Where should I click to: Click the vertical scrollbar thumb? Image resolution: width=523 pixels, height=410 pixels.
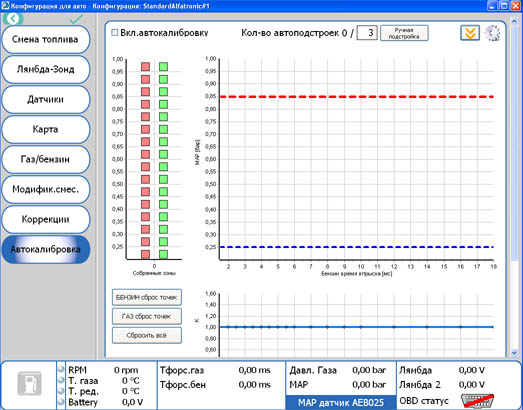[x=514, y=143]
